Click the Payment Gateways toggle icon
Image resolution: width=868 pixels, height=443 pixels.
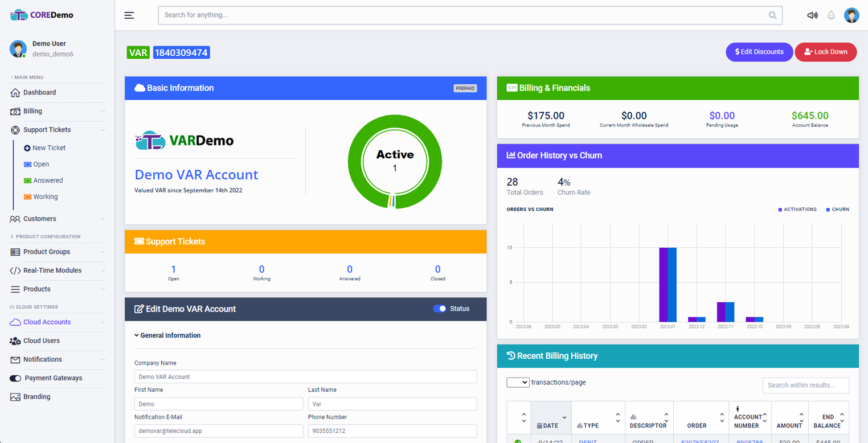(15, 378)
